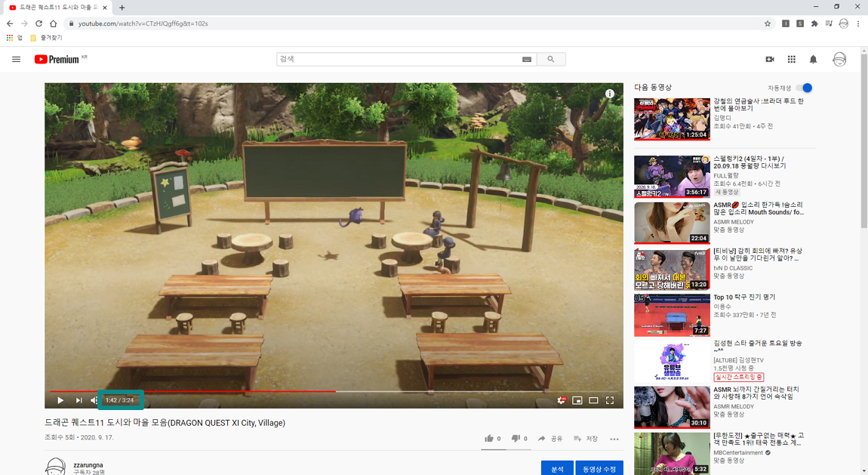Open the Chrome profile avatar icon
Screen dimensions: 868x475
pos(843,23)
